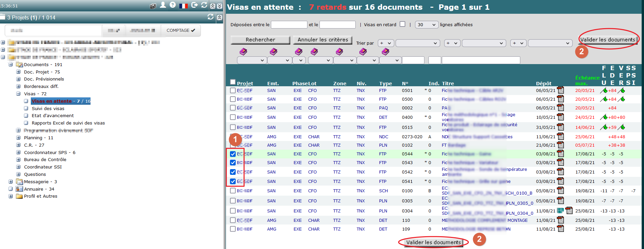Collapse the '3 Projets' panel with double-chevron icon
This screenshot has height=249, width=644.
[220, 17]
